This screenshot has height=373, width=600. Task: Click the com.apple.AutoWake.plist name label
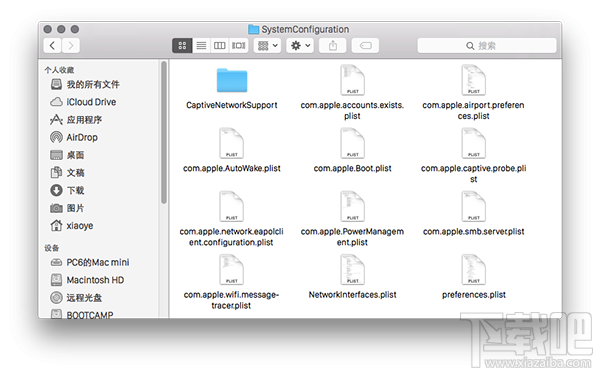232,168
